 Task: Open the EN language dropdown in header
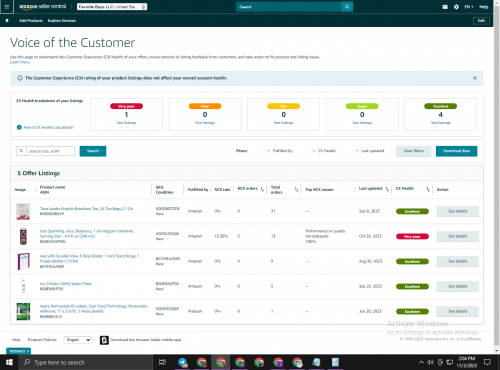pos(469,7)
